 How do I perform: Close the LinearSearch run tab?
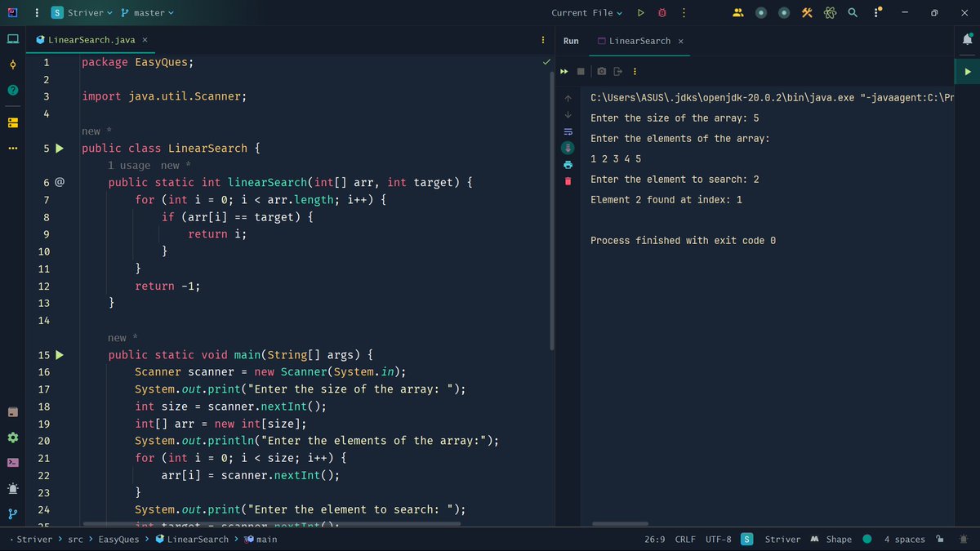click(681, 41)
